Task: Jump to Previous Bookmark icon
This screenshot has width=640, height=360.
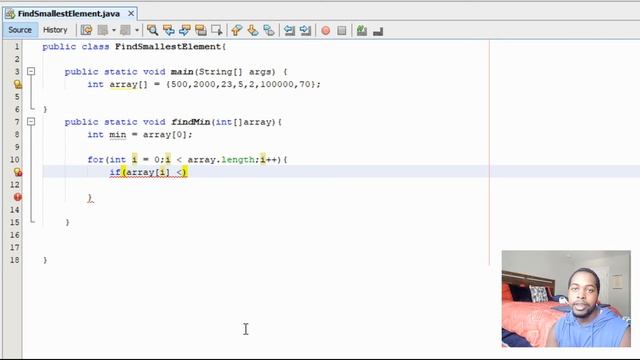Action: click(236, 30)
